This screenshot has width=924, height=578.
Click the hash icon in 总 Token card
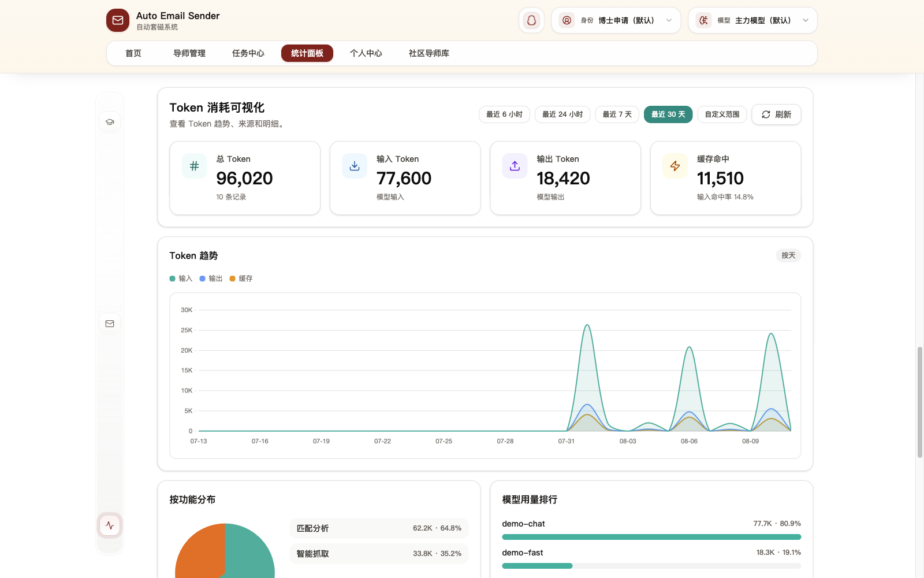point(195,166)
